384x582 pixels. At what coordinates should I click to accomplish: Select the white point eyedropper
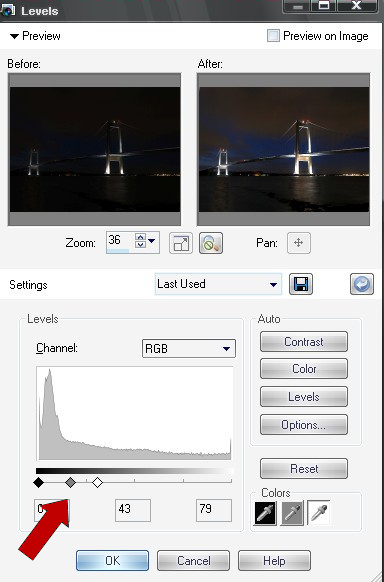click(x=319, y=513)
